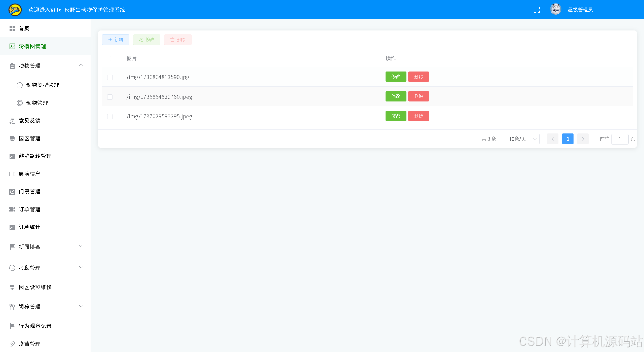Click 修改 for /img/1737029593295.jpeg
Viewport: 644px width, 352px height.
(x=396, y=116)
